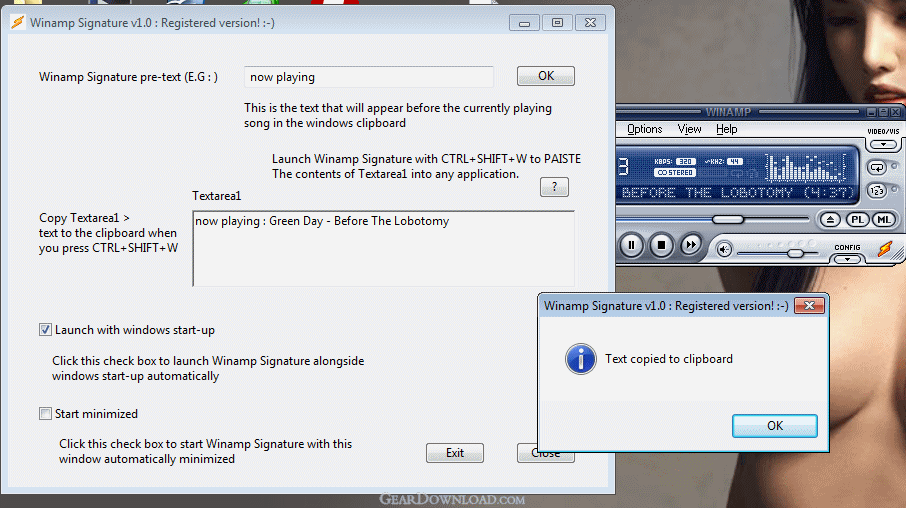906x508 pixels.
Task: Open the Winamp Options menu
Action: 644,129
